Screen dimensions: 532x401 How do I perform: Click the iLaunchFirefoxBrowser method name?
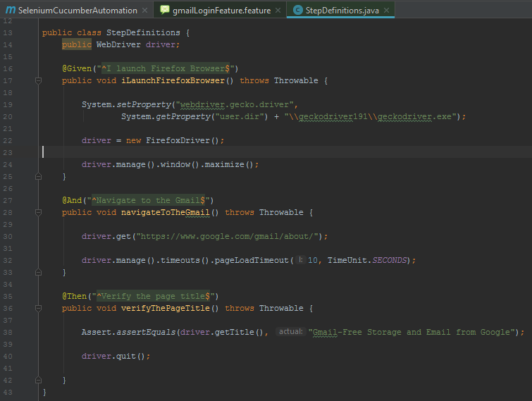click(x=173, y=81)
